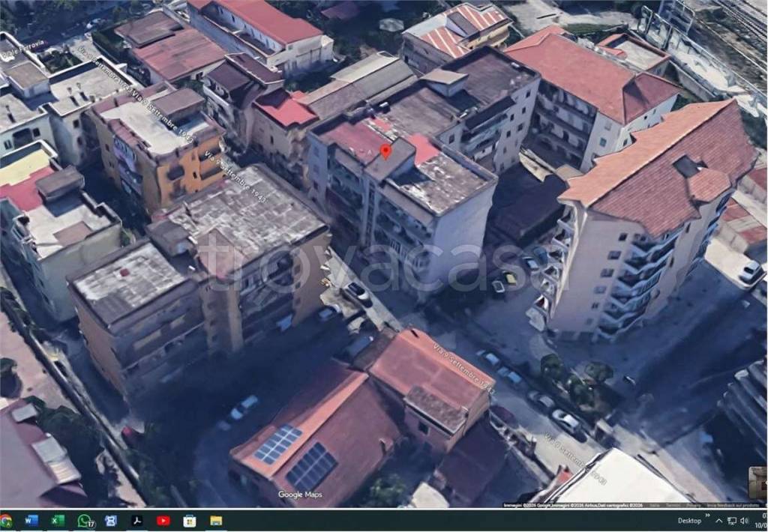
Task: Click the network icon in system tray
Action: [732, 521]
